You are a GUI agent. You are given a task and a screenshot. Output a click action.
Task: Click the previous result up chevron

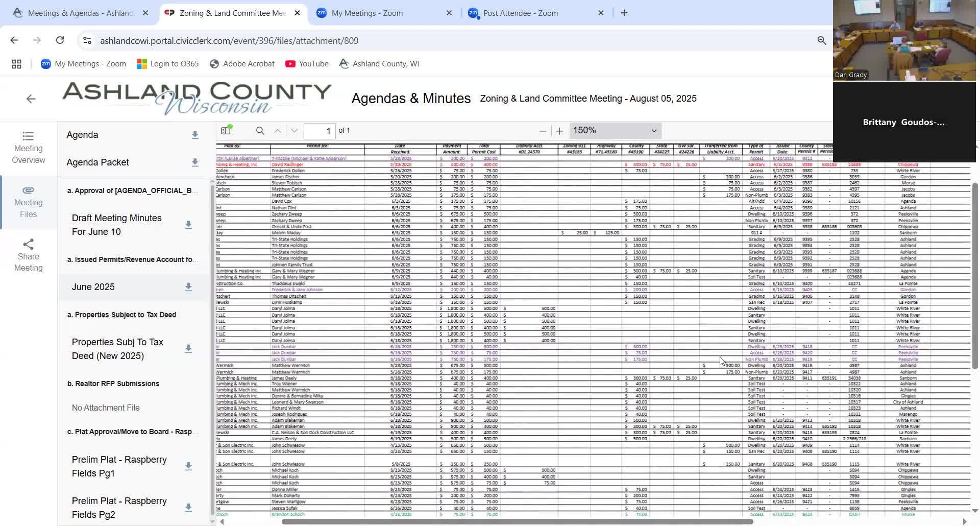click(x=277, y=131)
